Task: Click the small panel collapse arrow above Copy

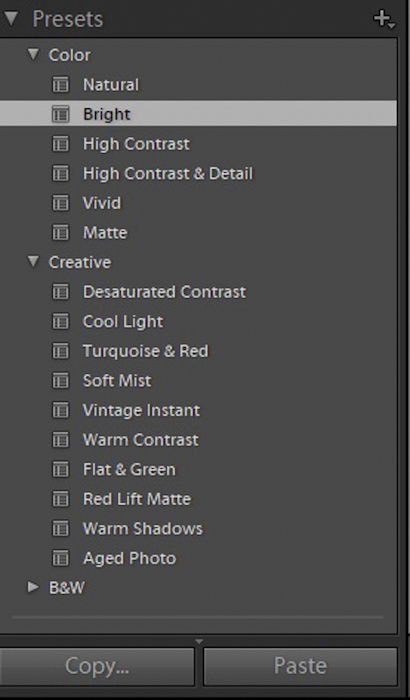Action: (x=199, y=642)
